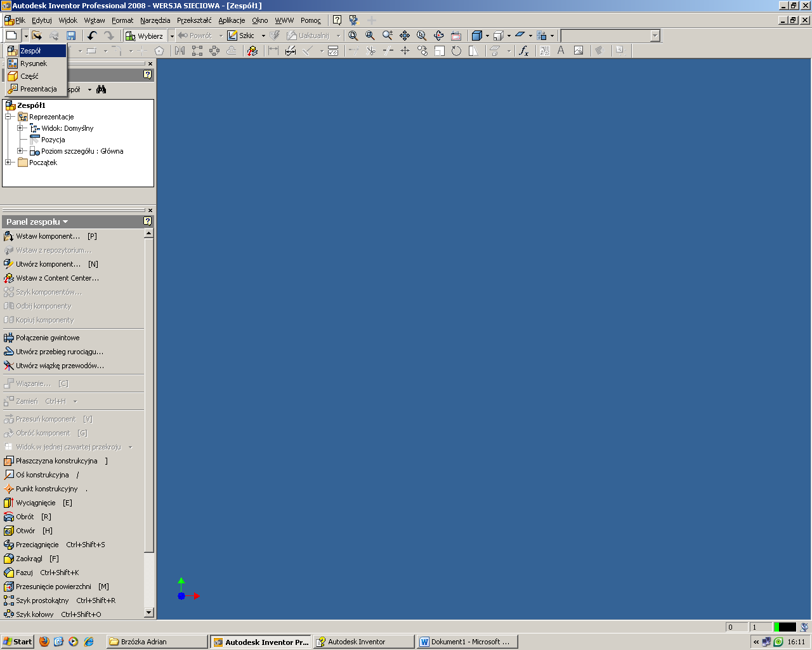Click Wstaw z Content Center
Screen dimensions: 812x650
tap(51, 278)
